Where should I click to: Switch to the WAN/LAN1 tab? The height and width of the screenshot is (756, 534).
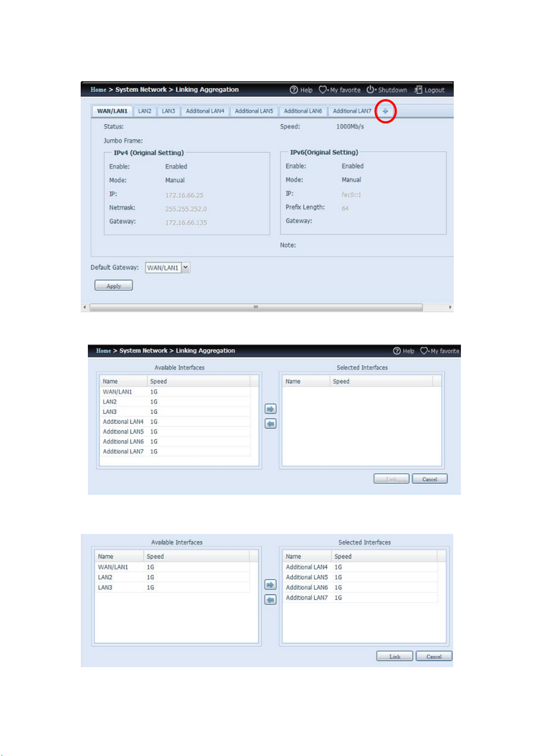pos(112,111)
